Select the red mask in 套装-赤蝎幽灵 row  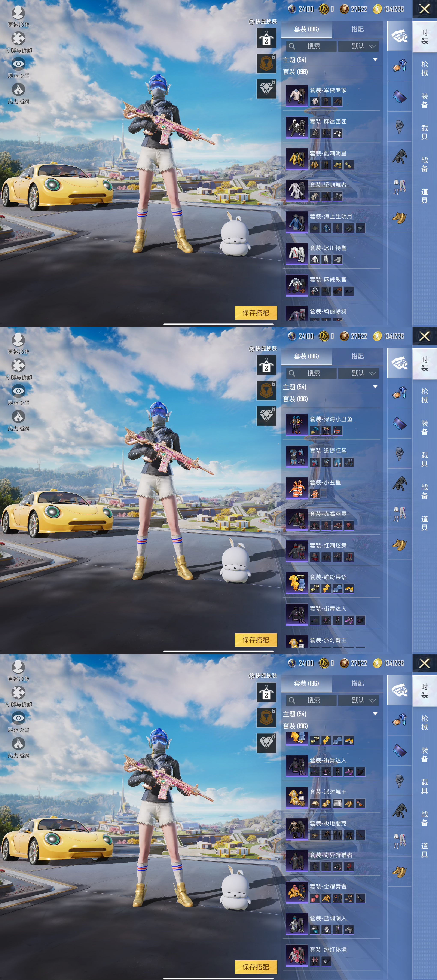pyautogui.click(x=349, y=525)
